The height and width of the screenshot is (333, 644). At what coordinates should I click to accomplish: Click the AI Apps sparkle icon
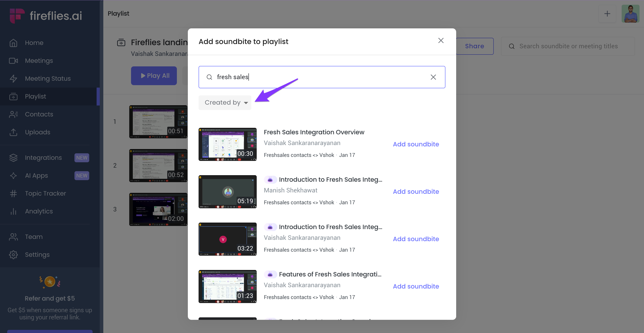(13, 176)
